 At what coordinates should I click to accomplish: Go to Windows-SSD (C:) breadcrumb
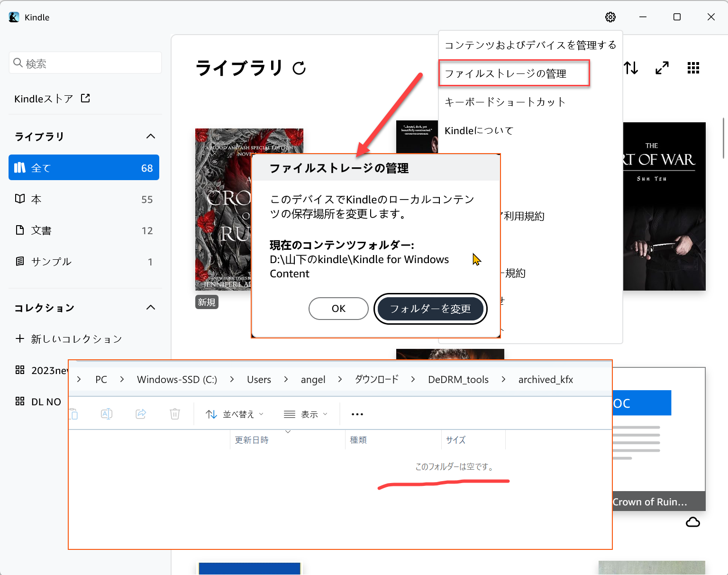point(177,380)
